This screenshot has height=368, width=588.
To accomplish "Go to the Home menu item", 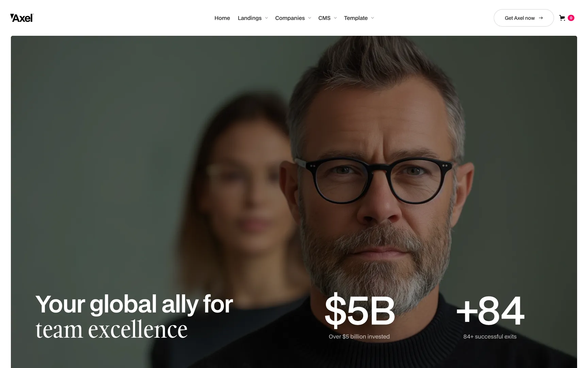I will pos(222,18).
